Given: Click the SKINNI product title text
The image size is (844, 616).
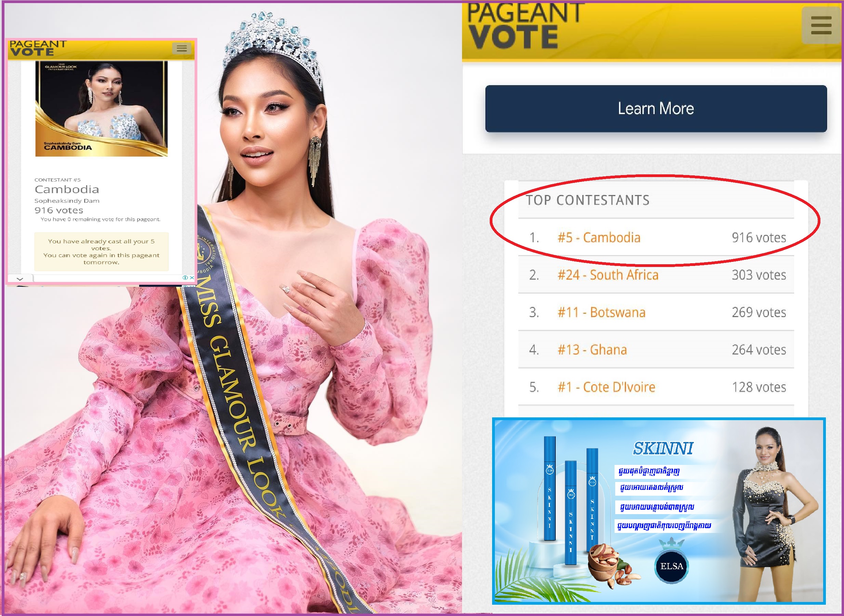Looking at the screenshot, I should coord(663,448).
